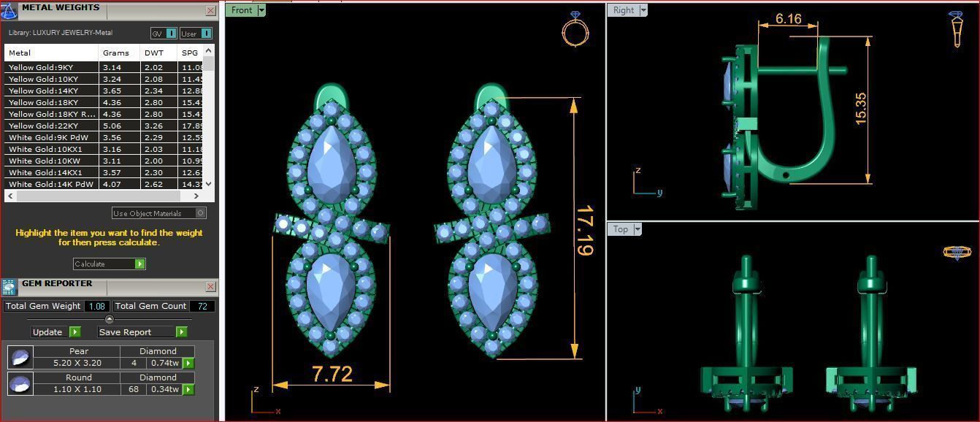Image resolution: width=980 pixels, height=422 pixels.
Task: Select White Gold:10KW row
Action: click(x=104, y=161)
